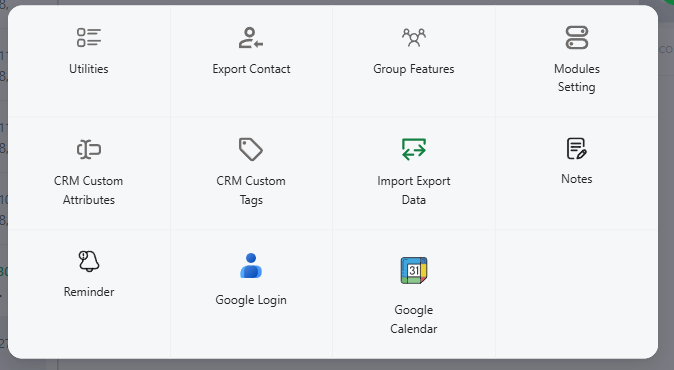Open the Google Calendar label

tap(414, 319)
